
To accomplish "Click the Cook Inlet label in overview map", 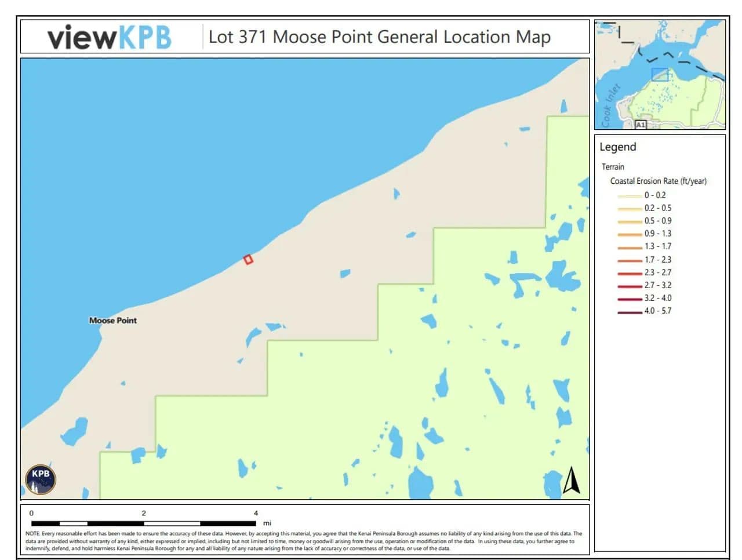I will tap(610, 105).
